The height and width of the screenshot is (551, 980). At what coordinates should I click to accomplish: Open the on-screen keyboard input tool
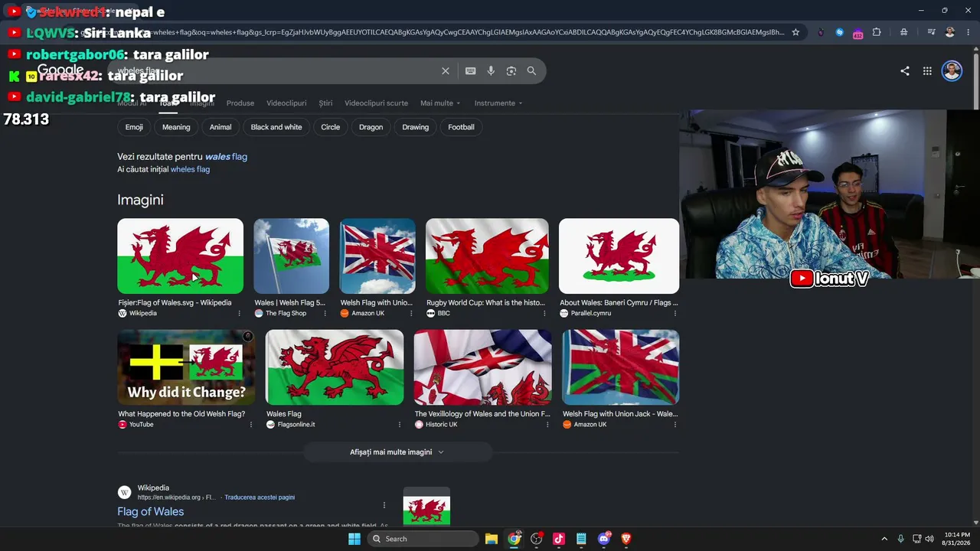click(471, 71)
